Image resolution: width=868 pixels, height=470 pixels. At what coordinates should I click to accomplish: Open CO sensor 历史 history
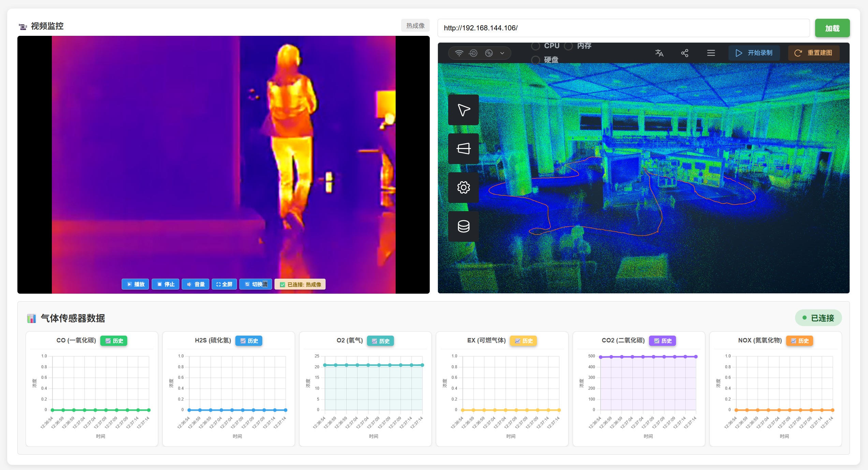[x=114, y=341]
